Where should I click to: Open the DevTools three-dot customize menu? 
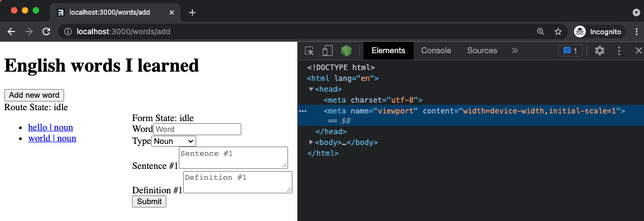click(619, 50)
